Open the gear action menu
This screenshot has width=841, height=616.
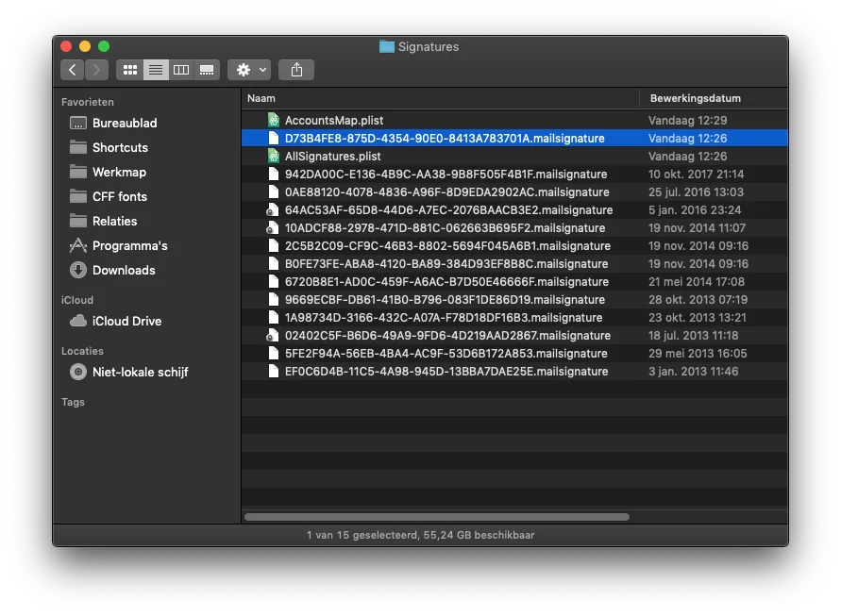pyautogui.click(x=249, y=70)
